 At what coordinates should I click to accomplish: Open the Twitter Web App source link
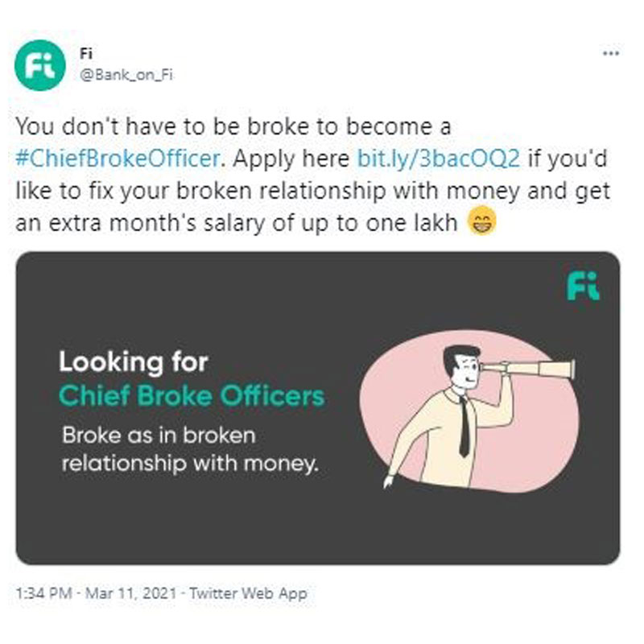click(246, 593)
